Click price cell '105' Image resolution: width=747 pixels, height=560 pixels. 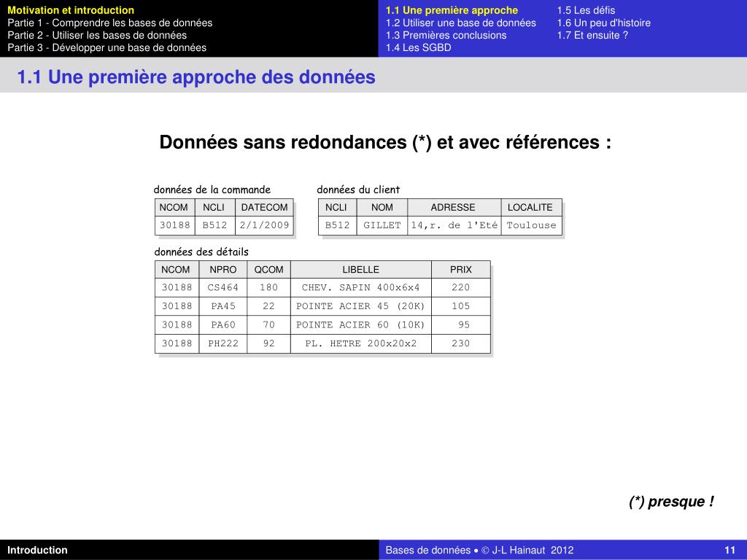(x=461, y=306)
